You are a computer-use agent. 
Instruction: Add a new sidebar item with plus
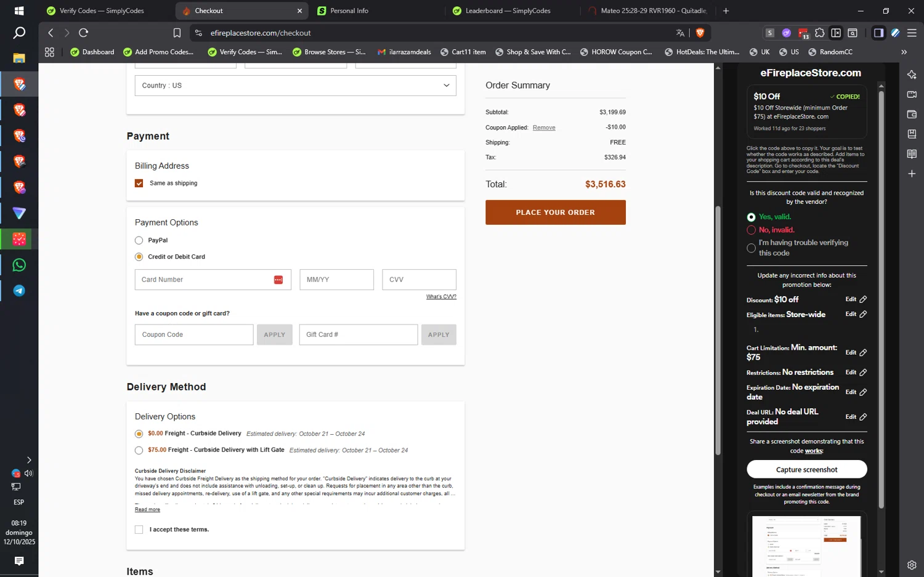[912, 174]
